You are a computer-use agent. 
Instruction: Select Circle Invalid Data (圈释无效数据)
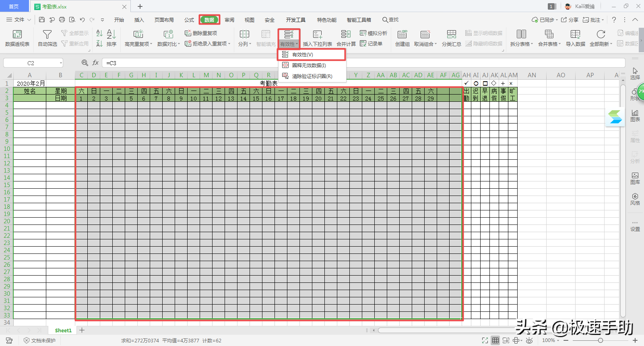[x=312, y=65]
